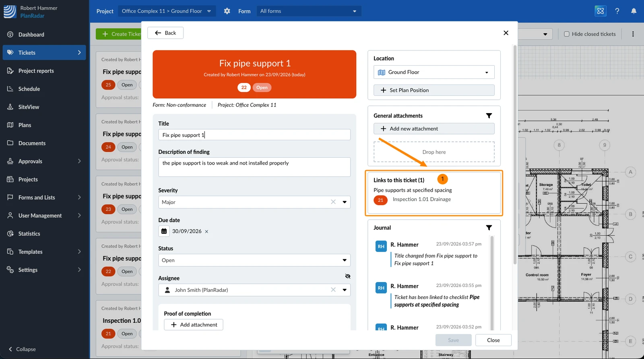The height and width of the screenshot is (359, 644).
Task: Open the due date calendar icon
Action: point(164,231)
